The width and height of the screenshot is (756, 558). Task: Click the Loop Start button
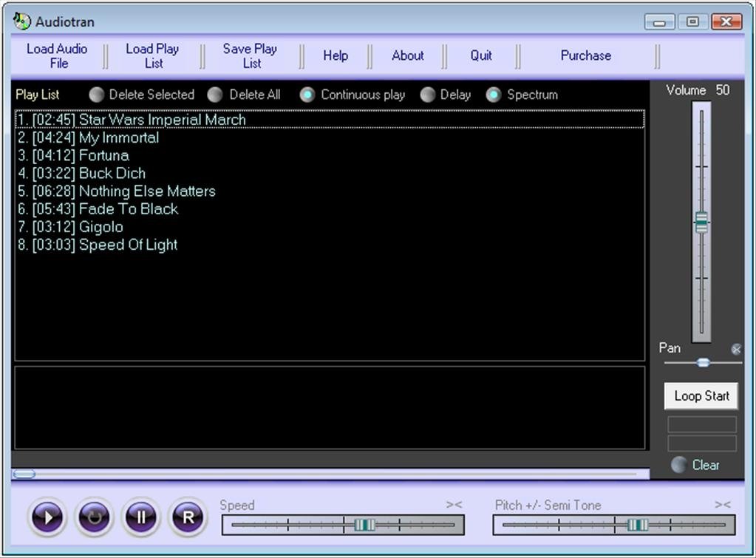point(701,396)
